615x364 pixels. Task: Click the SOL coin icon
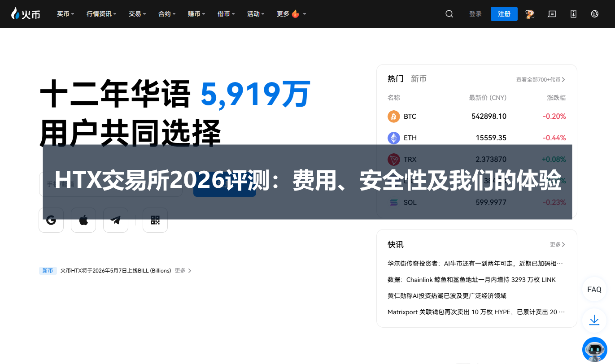click(x=394, y=203)
